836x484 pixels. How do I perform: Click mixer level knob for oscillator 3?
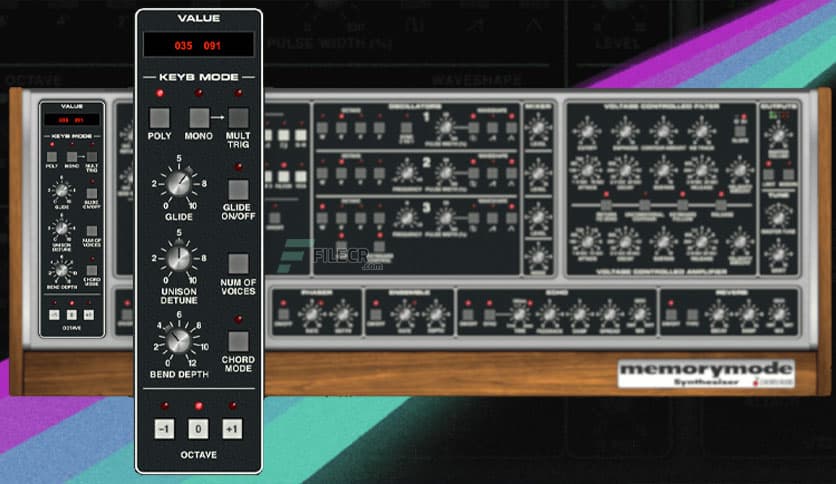tap(538, 219)
